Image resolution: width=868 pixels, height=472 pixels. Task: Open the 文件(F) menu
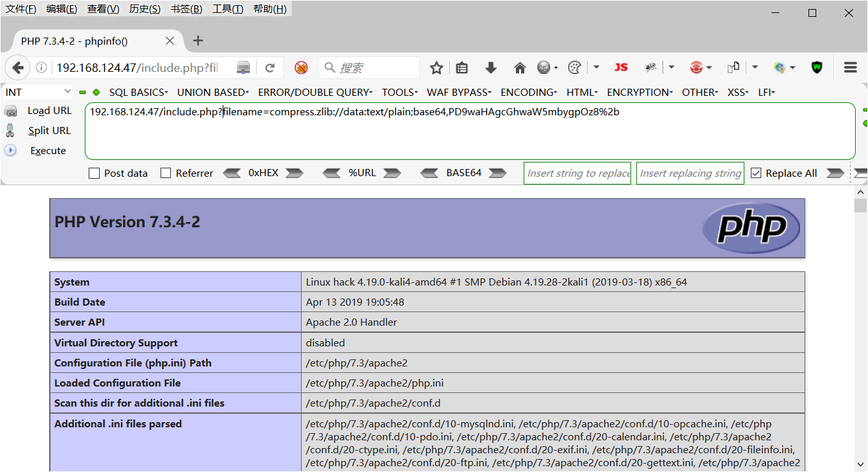(x=21, y=9)
